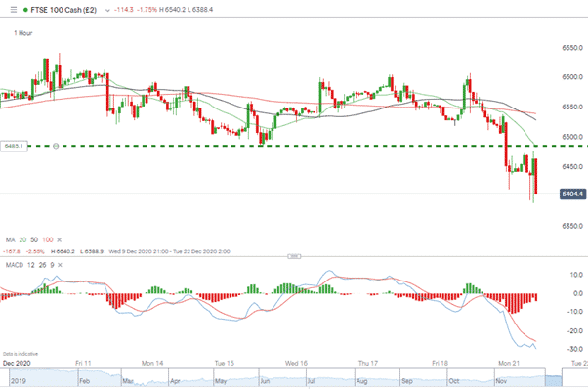Viewport: 588px width, 389px height.
Task: Select the MA 100 period setting
Action: coord(47,239)
